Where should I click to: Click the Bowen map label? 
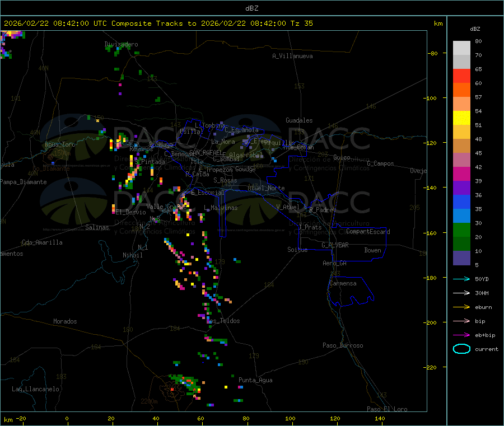pos(373,250)
